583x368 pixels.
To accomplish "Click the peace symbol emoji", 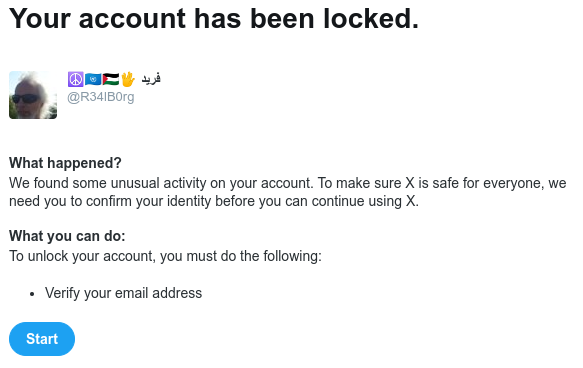I will click(x=75, y=79).
